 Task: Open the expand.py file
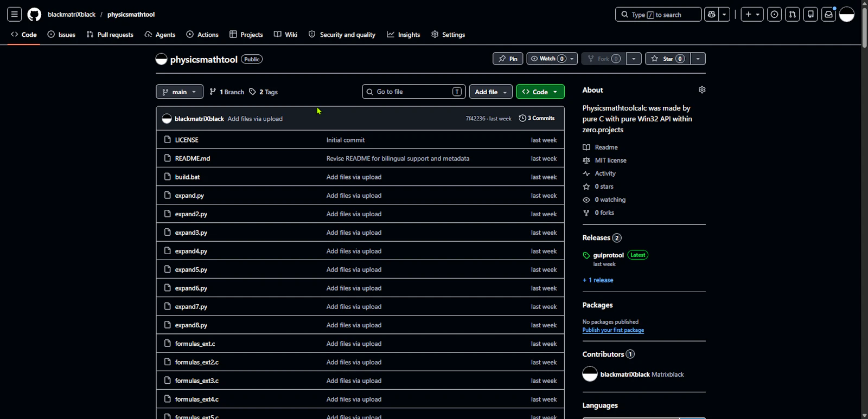click(x=189, y=196)
